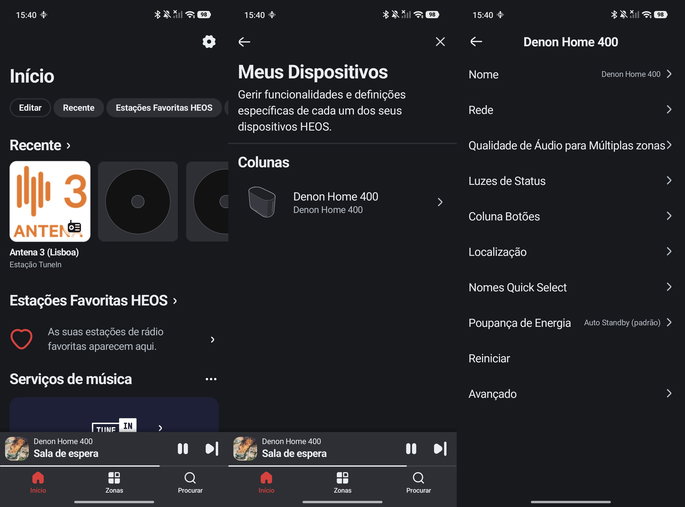Tap battery indicator on second screen
685x507 pixels.
(x=432, y=15)
